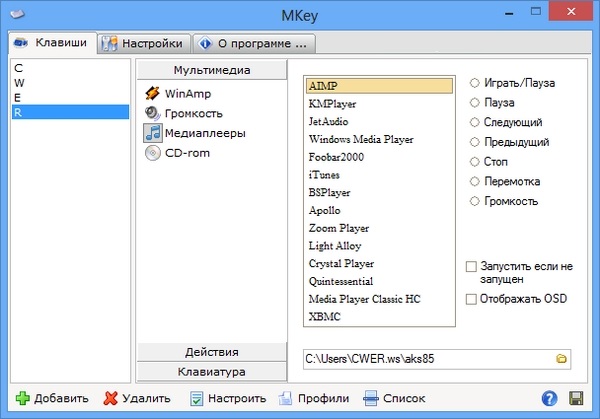Select Apollo in the player list

(x=379, y=210)
